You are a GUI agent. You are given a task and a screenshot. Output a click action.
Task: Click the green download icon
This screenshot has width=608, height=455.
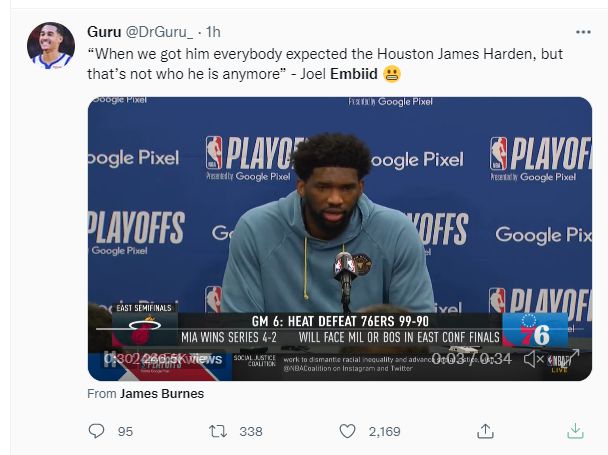(575, 431)
